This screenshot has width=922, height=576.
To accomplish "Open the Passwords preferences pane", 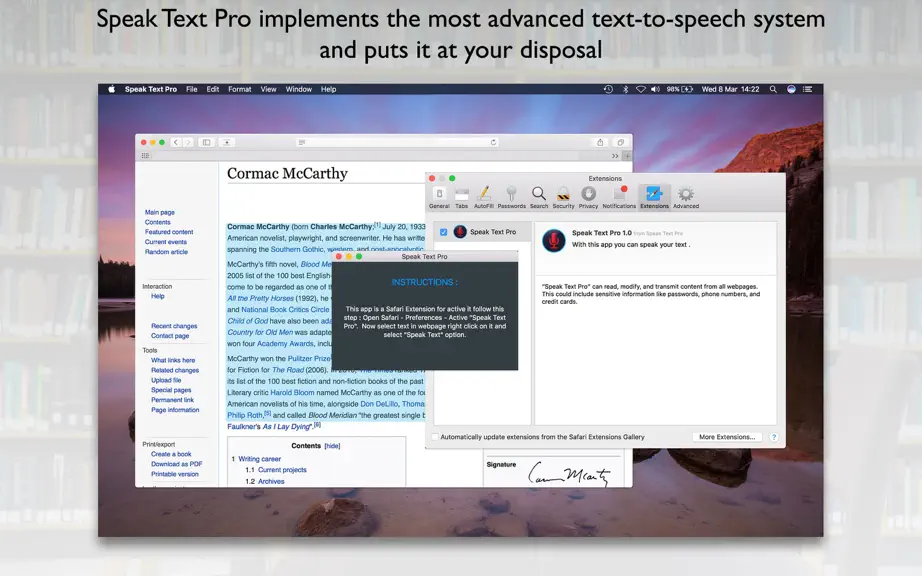I will click(x=512, y=197).
